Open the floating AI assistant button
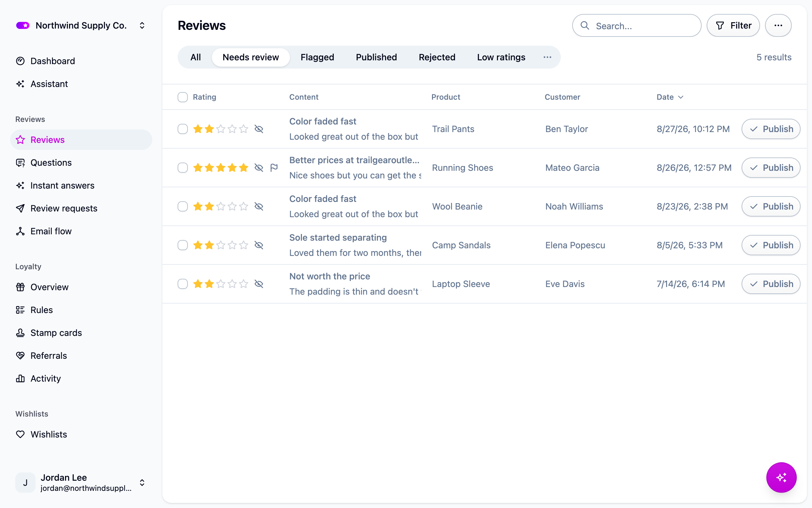The width and height of the screenshot is (812, 508). 781,478
